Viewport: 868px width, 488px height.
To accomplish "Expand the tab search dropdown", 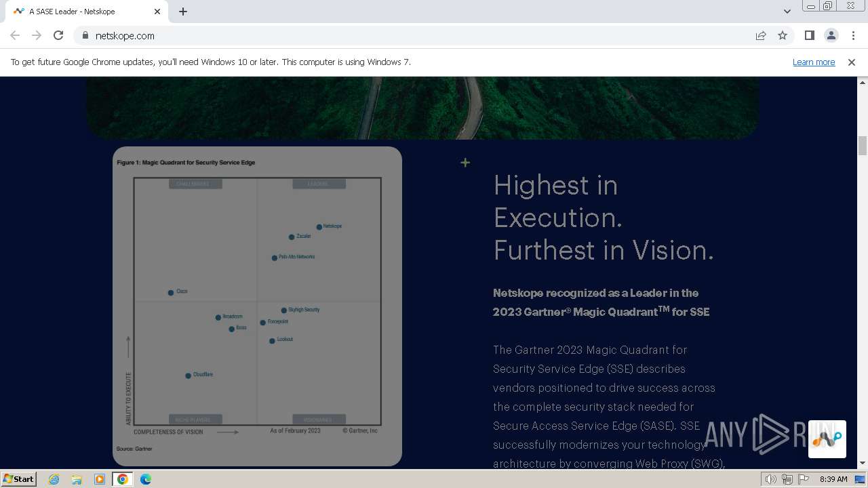I will coord(787,12).
